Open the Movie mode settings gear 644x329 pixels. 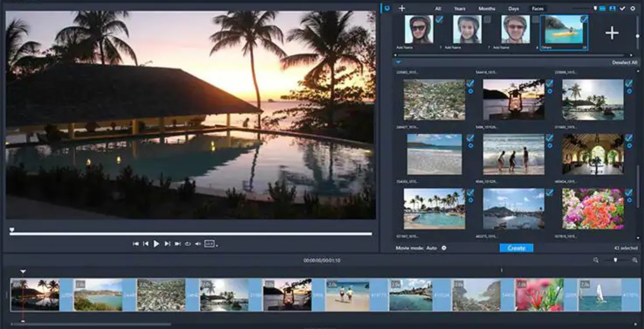444,248
